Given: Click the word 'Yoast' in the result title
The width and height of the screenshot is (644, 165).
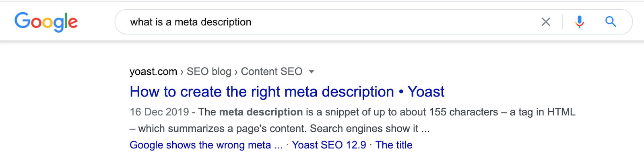Looking at the screenshot, I should tap(426, 92).
